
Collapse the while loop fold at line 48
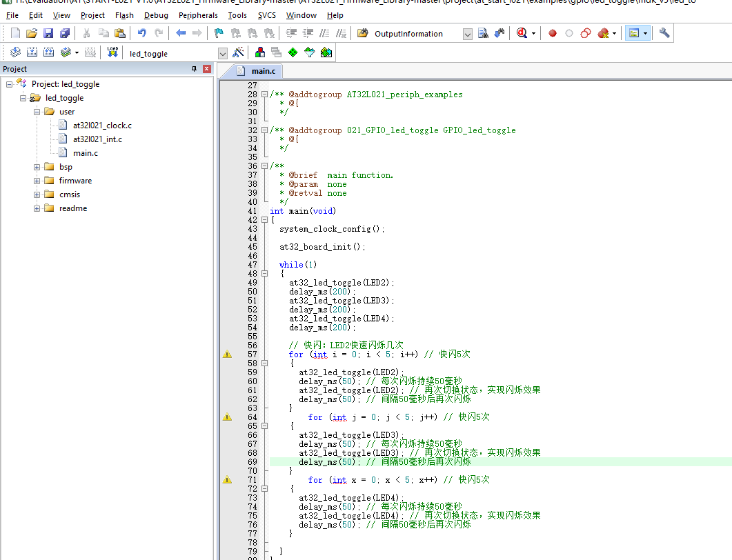click(265, 274)
